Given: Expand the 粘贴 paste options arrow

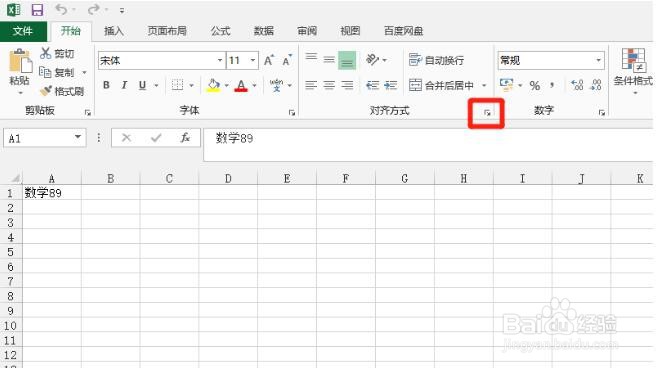Looking at the screenshot, I should click(x=20, y=92).
